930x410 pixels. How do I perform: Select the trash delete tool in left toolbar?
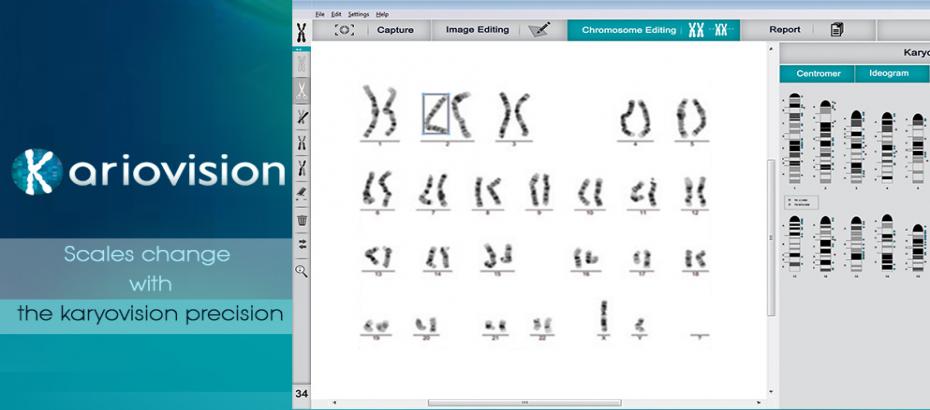[x=301, y=219]
